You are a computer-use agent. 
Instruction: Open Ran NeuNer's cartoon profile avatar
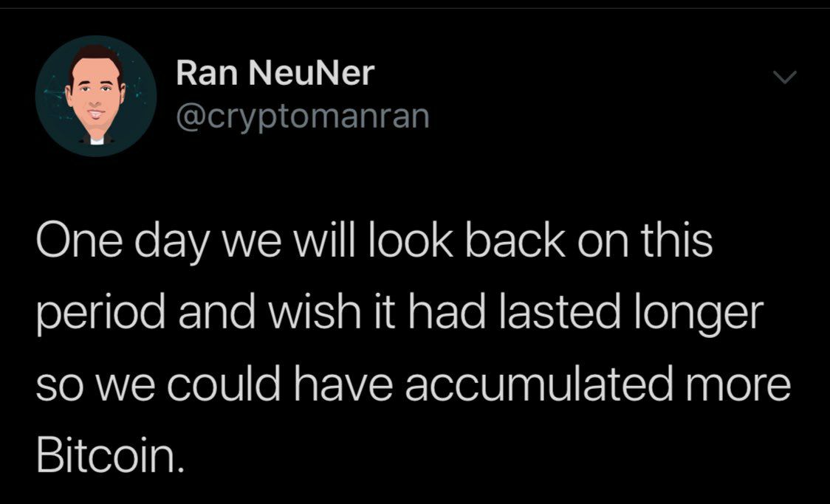pyautogui.click(x=96, y=96)
